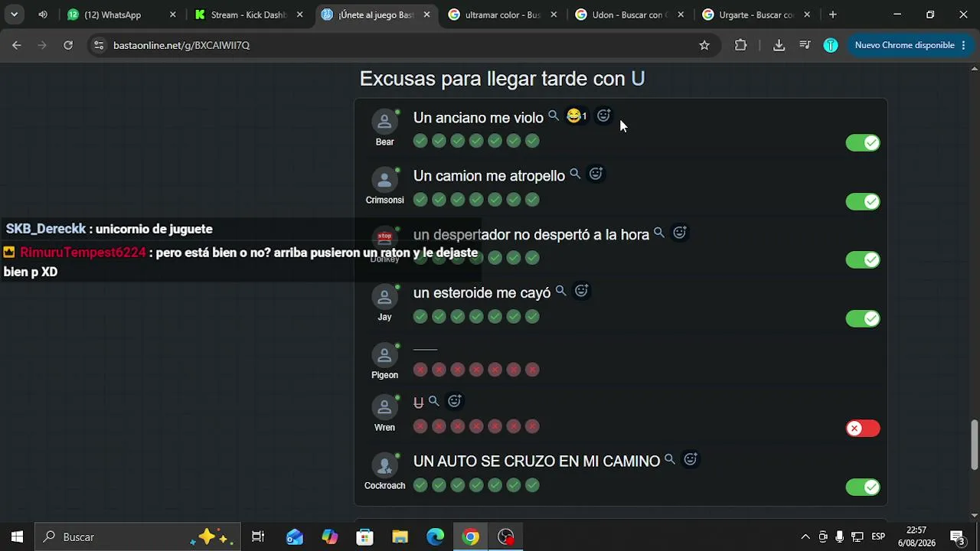
Task: Open the tab search dropdown arrow
Action: pyautogui.click(x=14, y=15)
